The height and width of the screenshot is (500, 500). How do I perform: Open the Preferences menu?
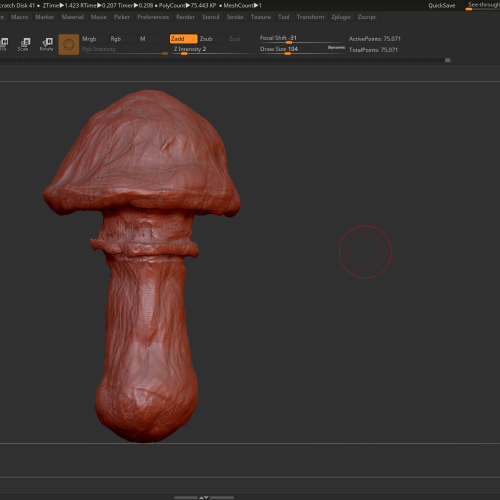point(153,17)
